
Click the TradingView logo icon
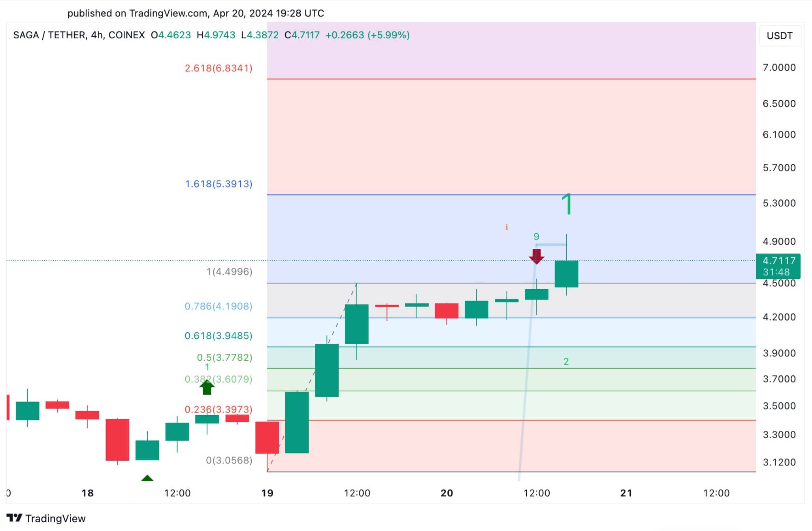[x=14, y=518]
